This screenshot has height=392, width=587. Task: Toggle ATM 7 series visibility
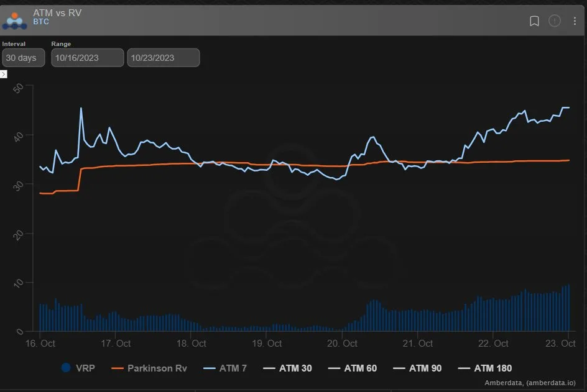pos(224,368)
